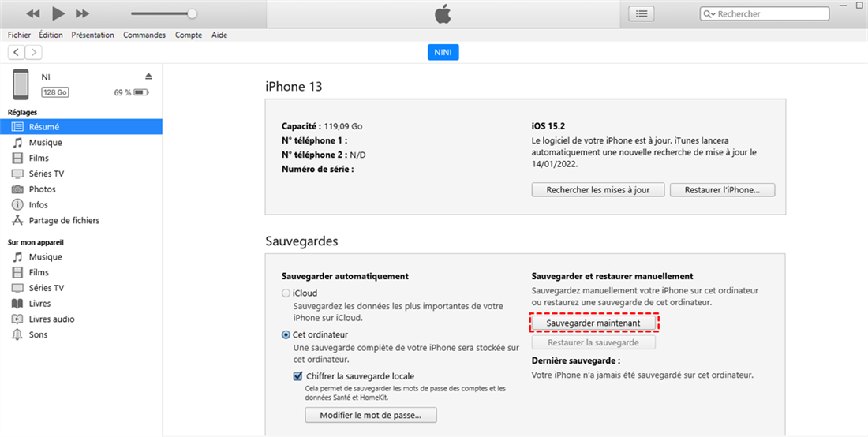
Task: Open the Présentation menu
Action: 92,35
